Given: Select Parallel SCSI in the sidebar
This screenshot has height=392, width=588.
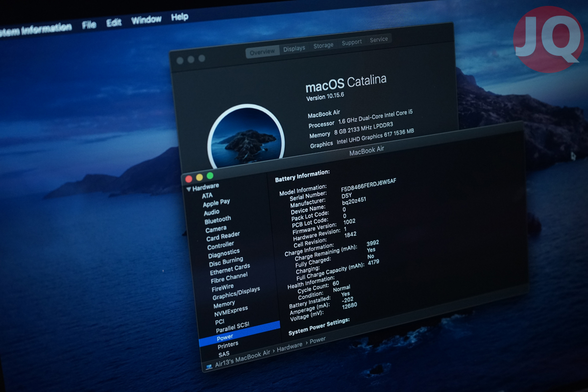Looking at the screenshot, I should [x=233, y=327].
